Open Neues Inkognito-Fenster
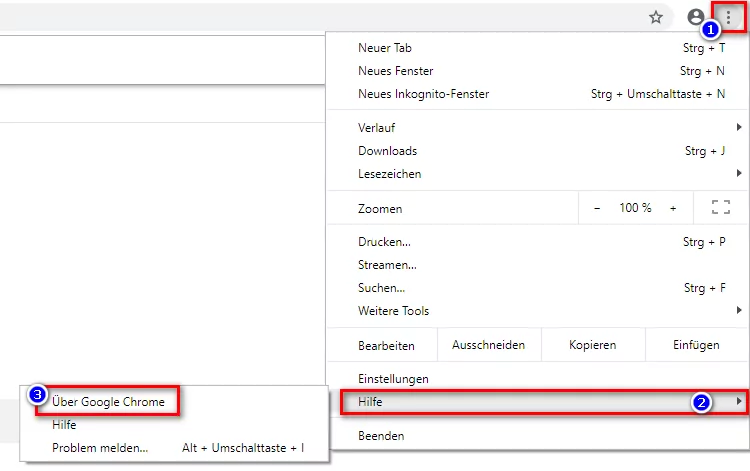This screenshot has height=471, width=750. (x=424, y=94)
